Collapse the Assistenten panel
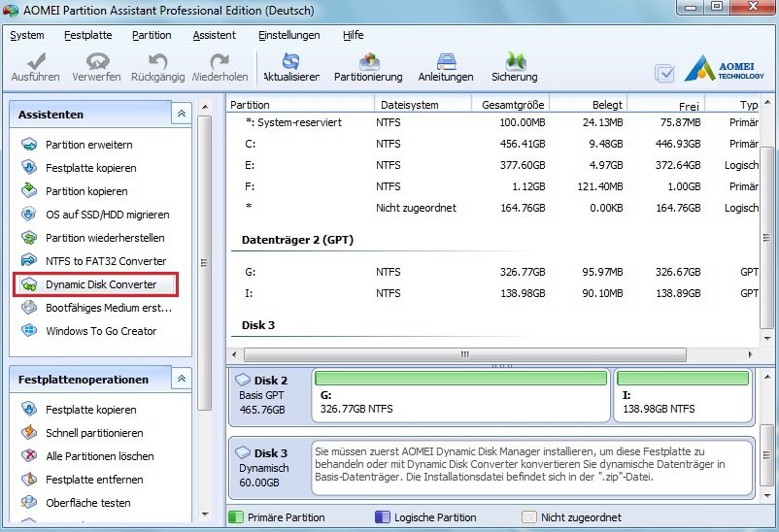This screenshot has height=532, width=779. (181, 115)
